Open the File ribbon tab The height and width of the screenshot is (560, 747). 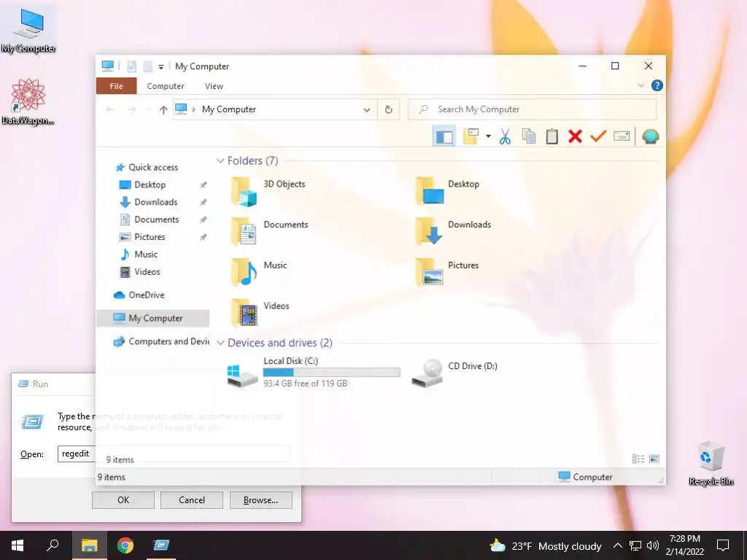click(x=116, y=86)
